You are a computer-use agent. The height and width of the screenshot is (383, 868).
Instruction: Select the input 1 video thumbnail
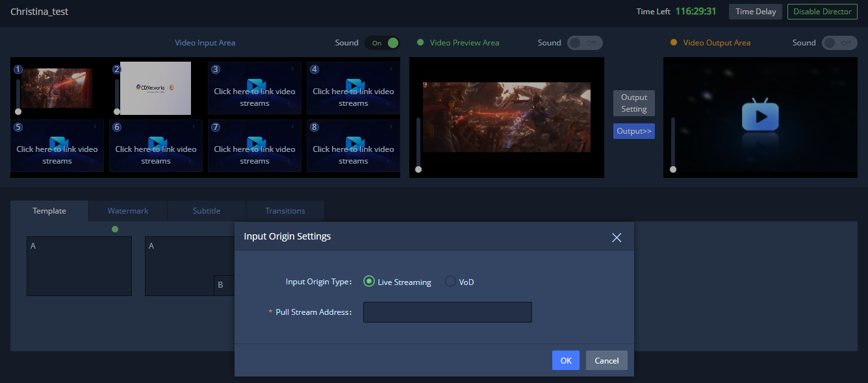coord(57,88)
